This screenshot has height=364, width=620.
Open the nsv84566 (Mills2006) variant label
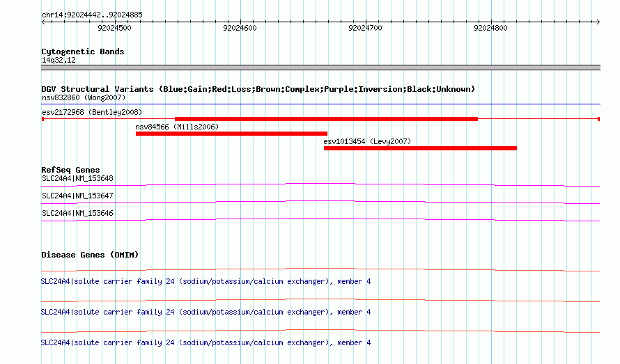pos(177,127)
